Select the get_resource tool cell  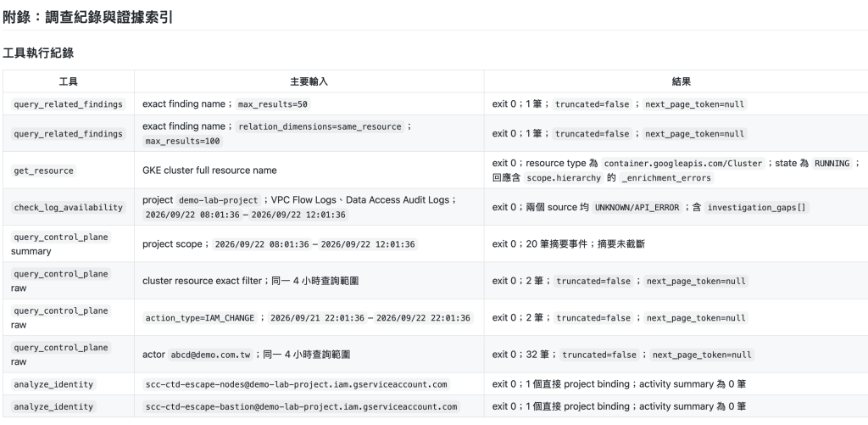click(69, 171)
